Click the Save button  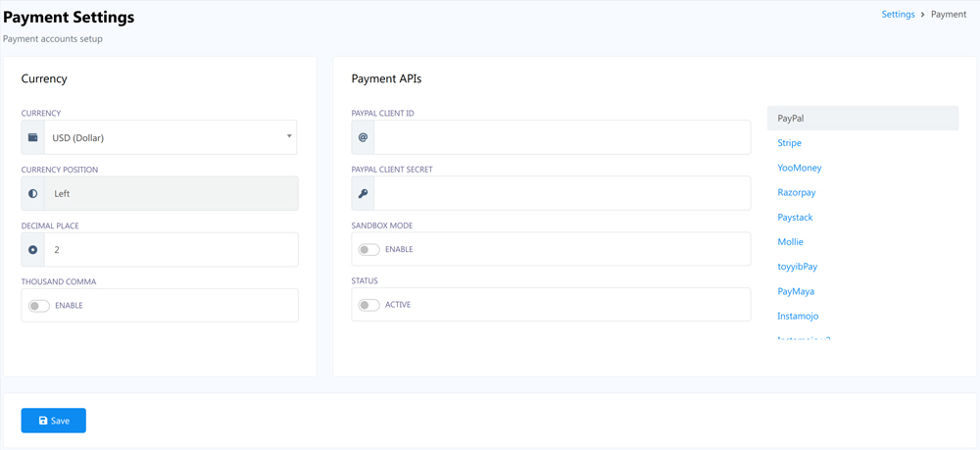tap(54, 421)
